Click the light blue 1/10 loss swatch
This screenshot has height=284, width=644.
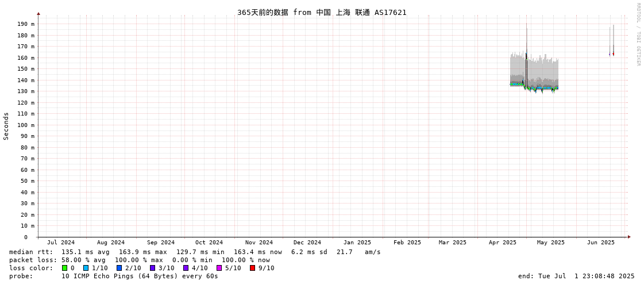86,268
